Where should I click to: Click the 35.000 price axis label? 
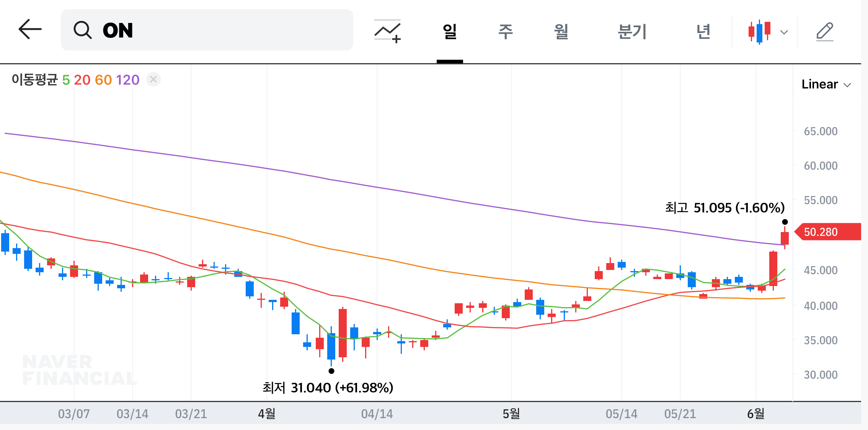point(821,340)
